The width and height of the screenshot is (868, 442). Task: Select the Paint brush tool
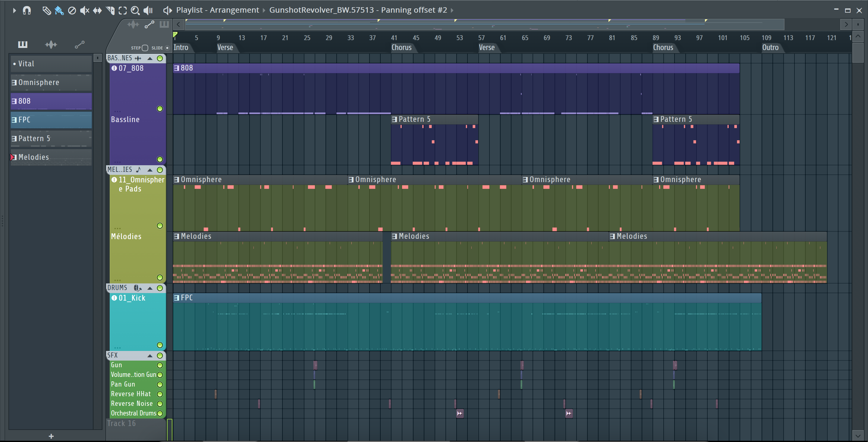[59, 11]
